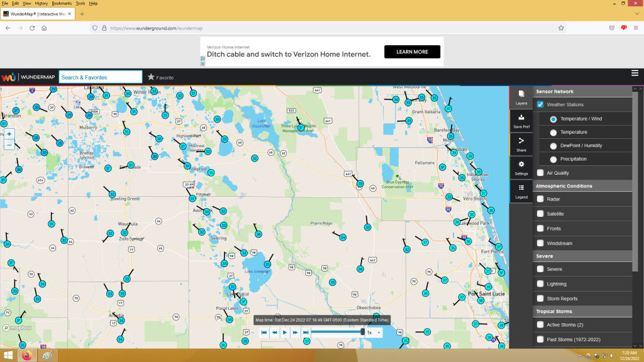Open Windows Start menu
This screenshot has width=644, height=362.
click(x=8, y=356)
